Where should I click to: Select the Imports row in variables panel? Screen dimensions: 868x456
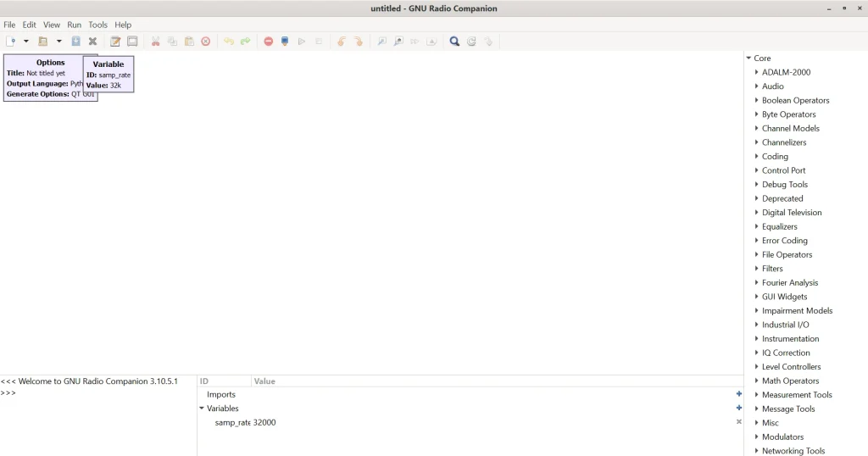coord(470,395)
